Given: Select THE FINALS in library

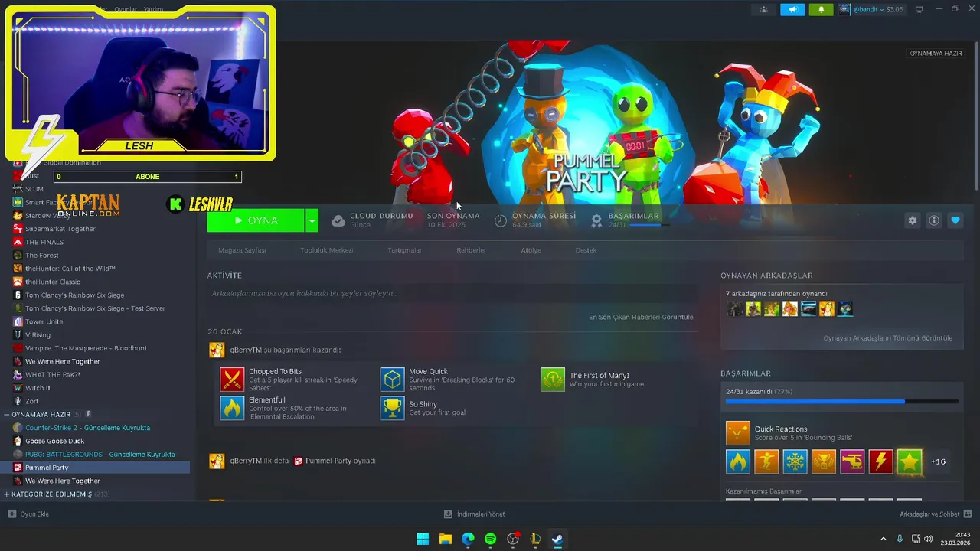Looking at the screenshot, I should point(44,242).
